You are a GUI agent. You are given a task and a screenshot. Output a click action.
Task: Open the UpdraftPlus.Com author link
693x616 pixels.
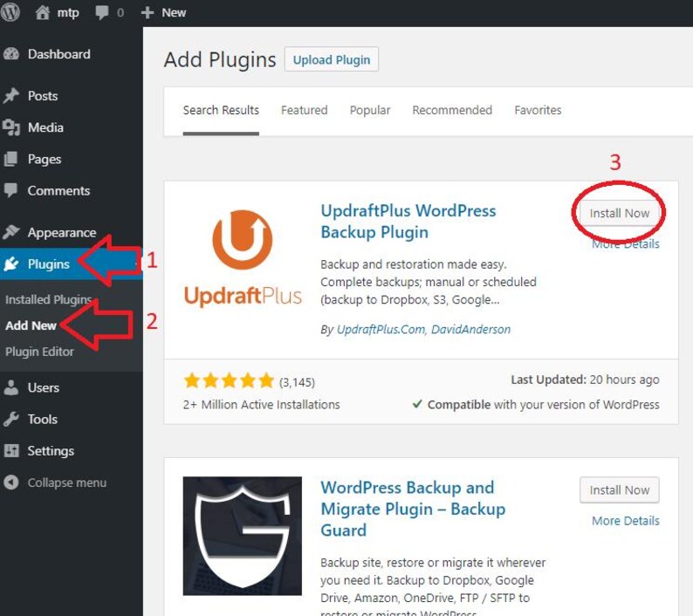point(380,329)
